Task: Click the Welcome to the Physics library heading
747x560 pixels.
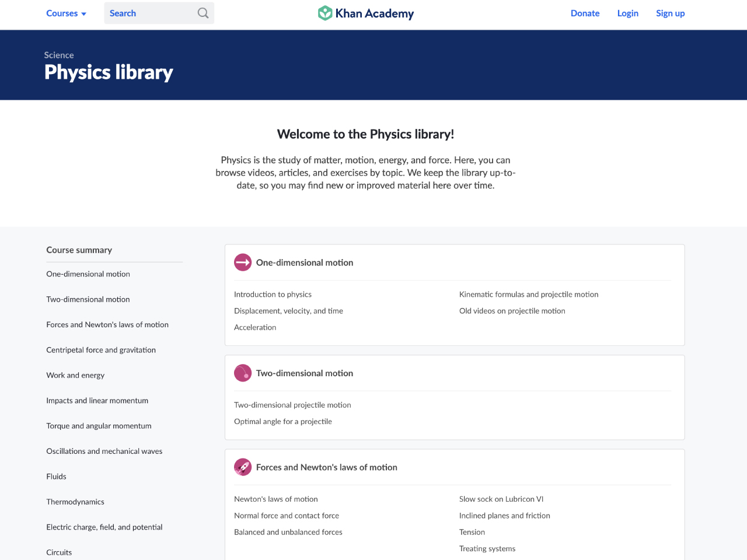Action: pyautogui.click(x=365, y=134)
